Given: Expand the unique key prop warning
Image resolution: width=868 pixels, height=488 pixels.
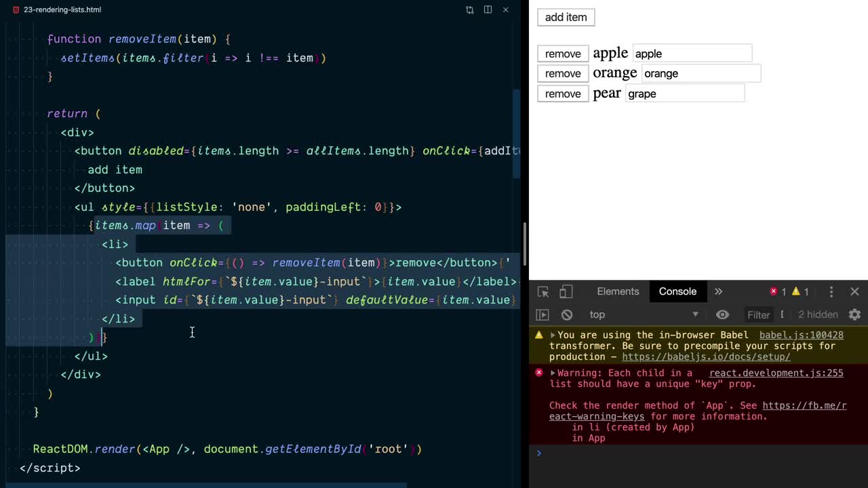Looking at the screenshot, I should (x=553, y=373).
